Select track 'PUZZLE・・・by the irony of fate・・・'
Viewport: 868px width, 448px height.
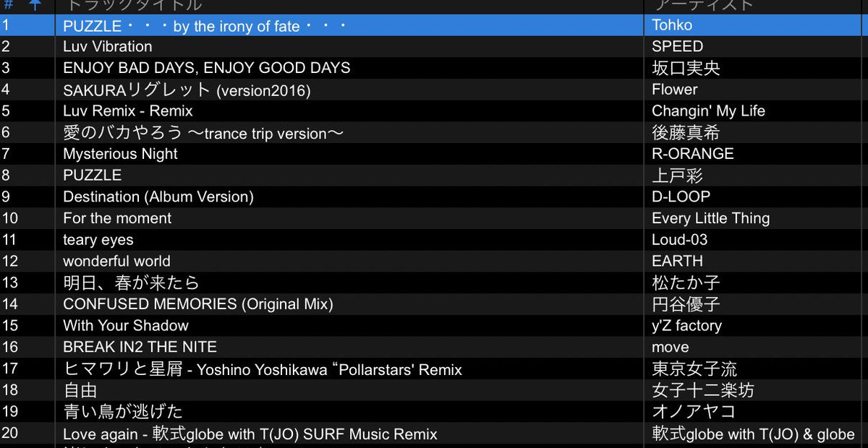(x=205, y=26)
